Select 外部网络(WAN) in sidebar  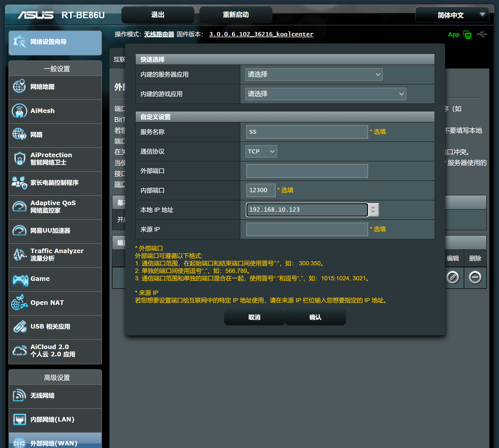click(x=55, y=442)
